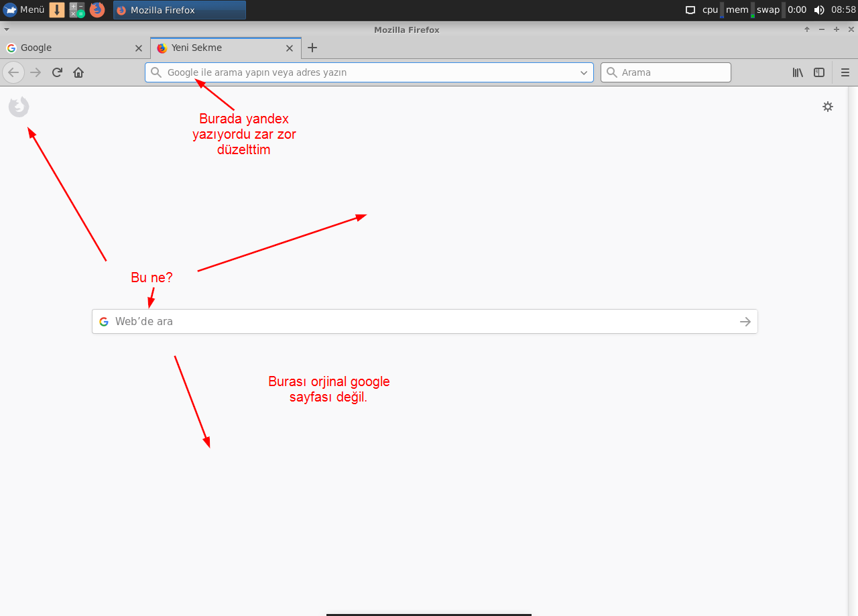Click the display icon in system tray
Screen dimensions: 858x616
tap(690, 10)
